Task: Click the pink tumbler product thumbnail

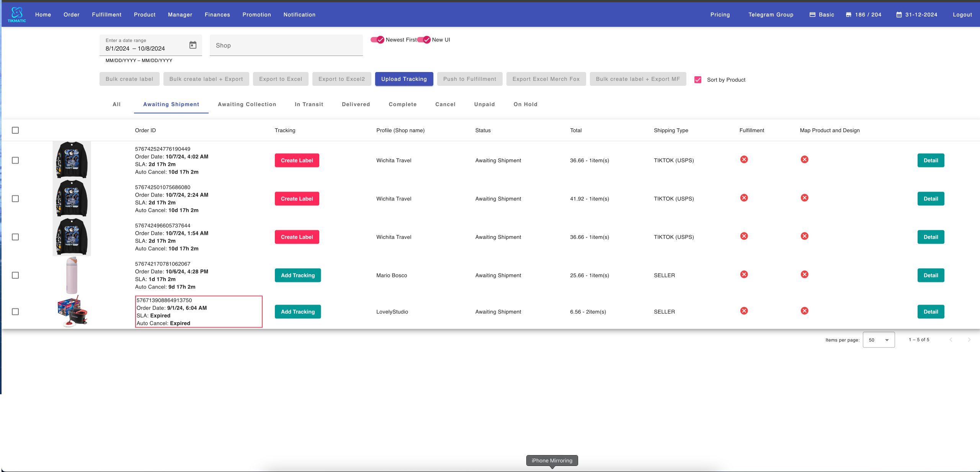Action: 72,275
